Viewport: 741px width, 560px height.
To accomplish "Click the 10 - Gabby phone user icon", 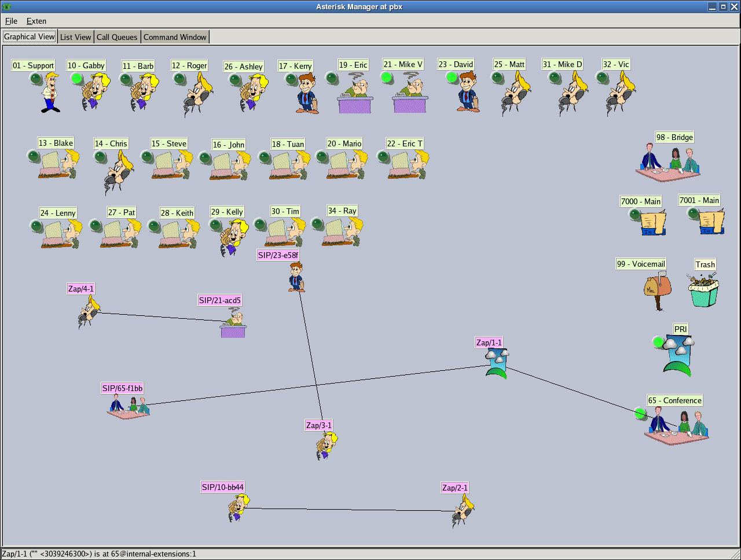I will pyautogui.click(x=96, y=91).
